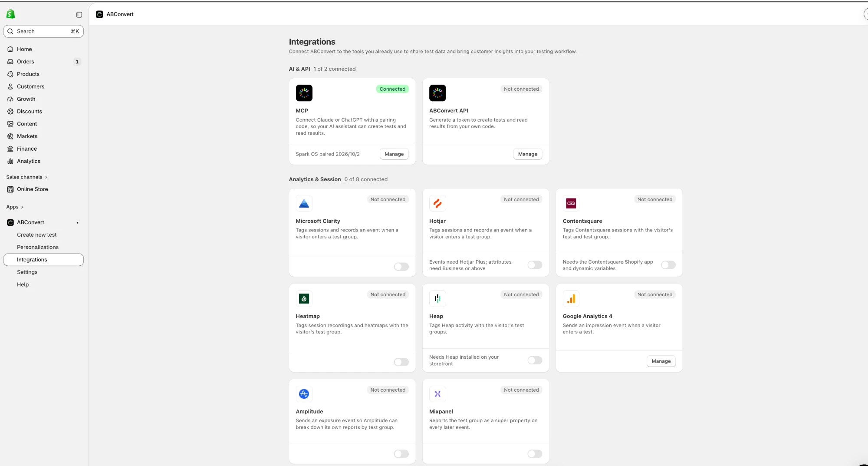Collapse the sidebar panel icon
Screen dimensions: 868x466
click(x=79, y=15)
